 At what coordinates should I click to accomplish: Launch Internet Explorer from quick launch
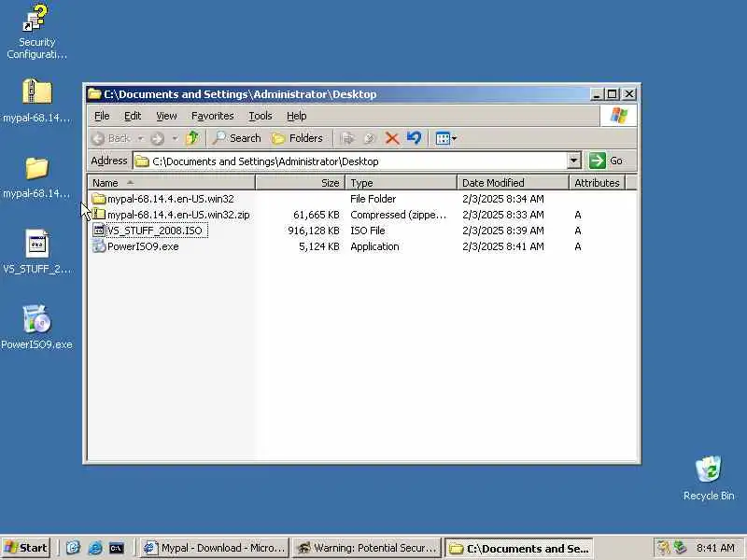point(95,548)
